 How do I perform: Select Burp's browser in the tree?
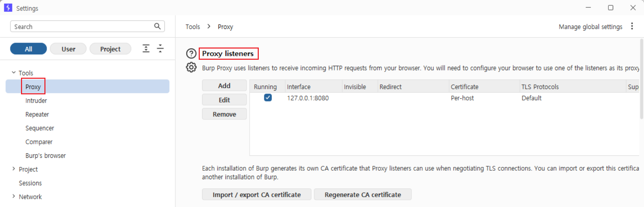tap(45, 155)
